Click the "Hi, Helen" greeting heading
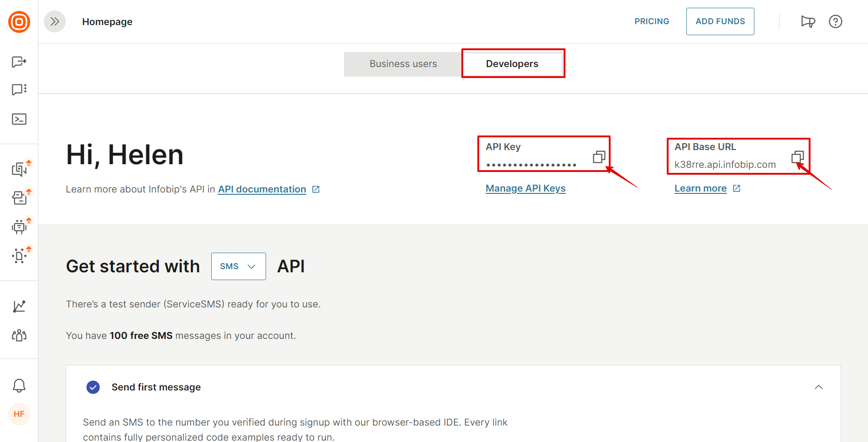 (125, 155)
